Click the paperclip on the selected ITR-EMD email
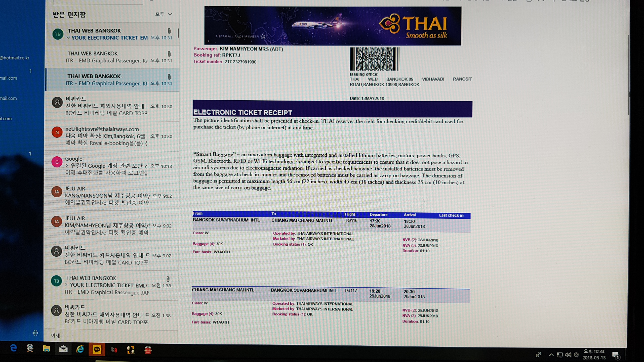644x362 pixels. (169, 77)
